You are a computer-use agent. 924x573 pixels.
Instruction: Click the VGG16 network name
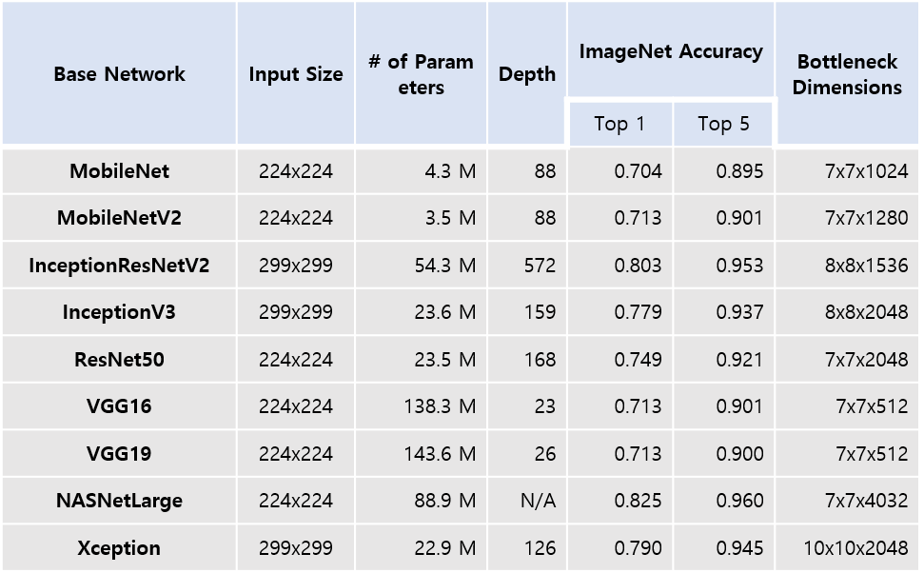[119, 406]
